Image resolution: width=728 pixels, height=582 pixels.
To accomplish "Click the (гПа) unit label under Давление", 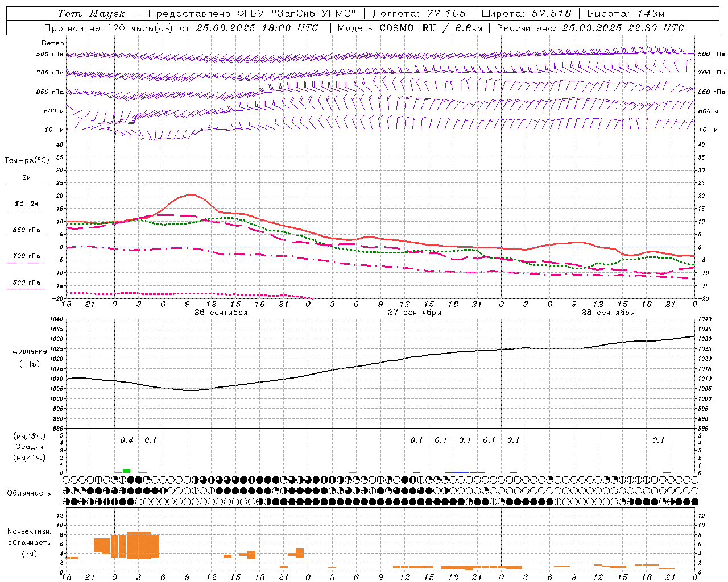I will (x=30, y=364).
